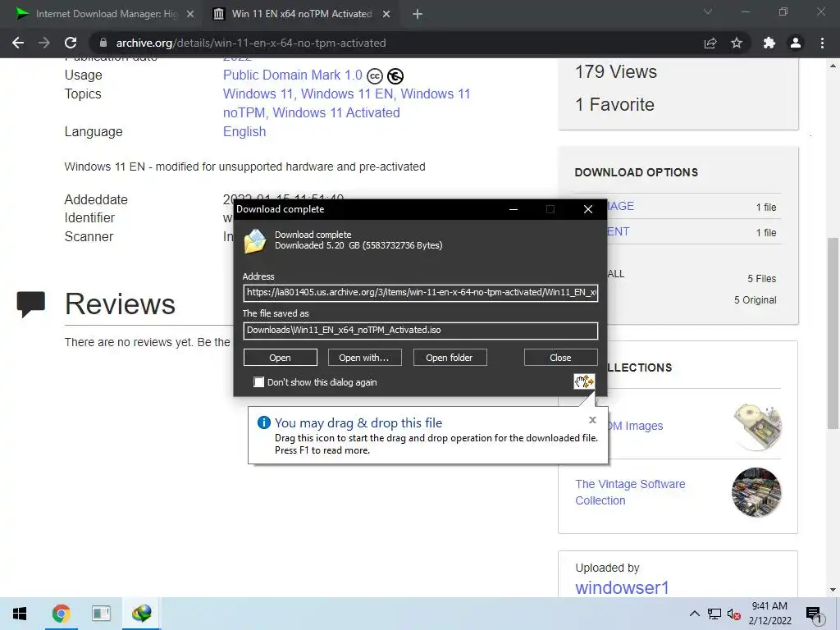Screen dimensions: 840x630
Task: Click the share page icon in address bar
Action: tap(710, 43)
